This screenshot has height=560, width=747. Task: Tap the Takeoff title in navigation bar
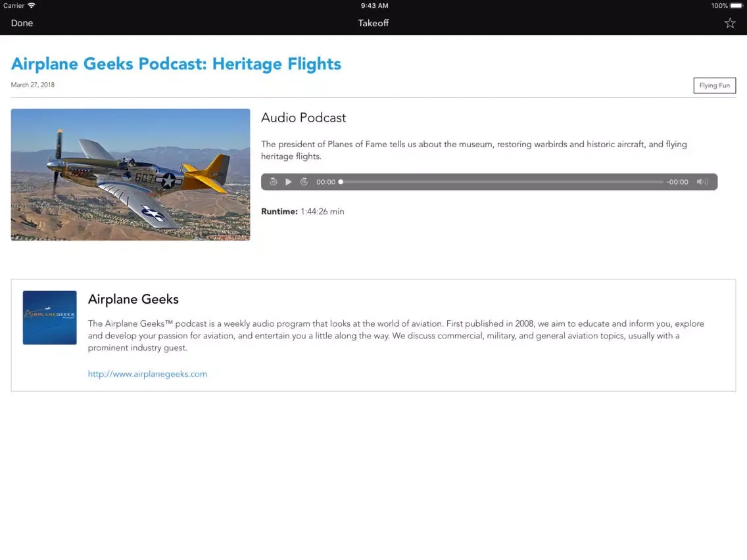(373, 23)
